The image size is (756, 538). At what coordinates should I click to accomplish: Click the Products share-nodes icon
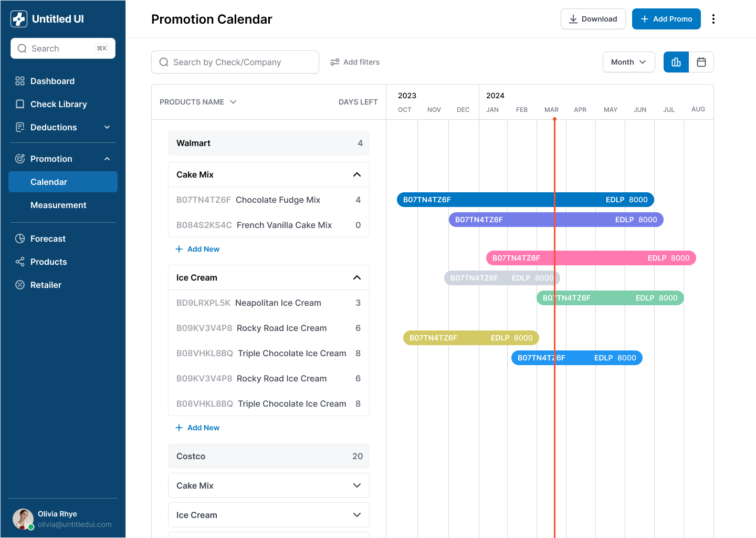click(x=20, y=262)
